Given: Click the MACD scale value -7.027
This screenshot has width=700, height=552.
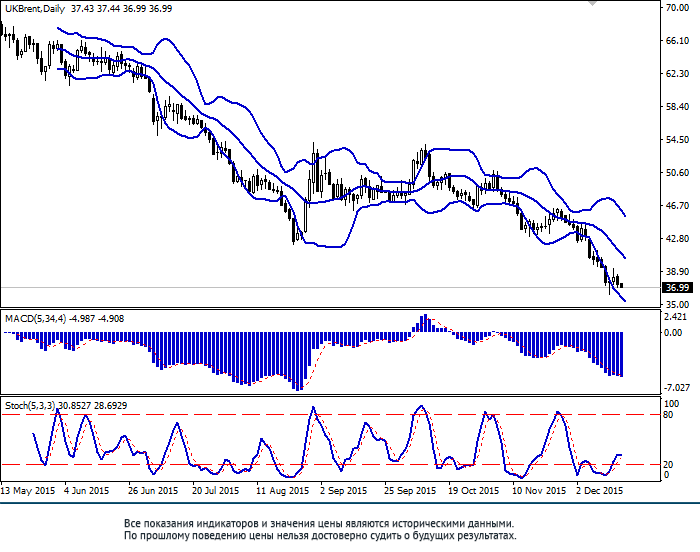Looking at the screenshot, I should 675,388.
